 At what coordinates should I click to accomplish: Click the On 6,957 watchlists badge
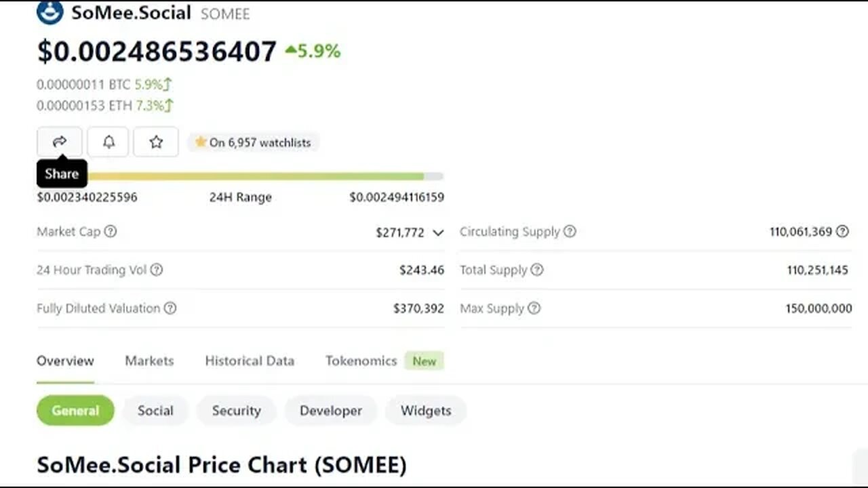[252, 142]
